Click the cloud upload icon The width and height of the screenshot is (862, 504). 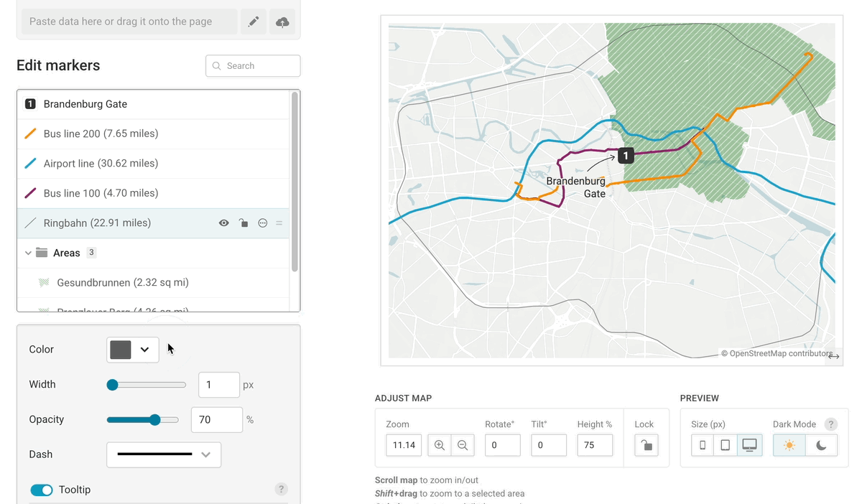click(282, 22)
